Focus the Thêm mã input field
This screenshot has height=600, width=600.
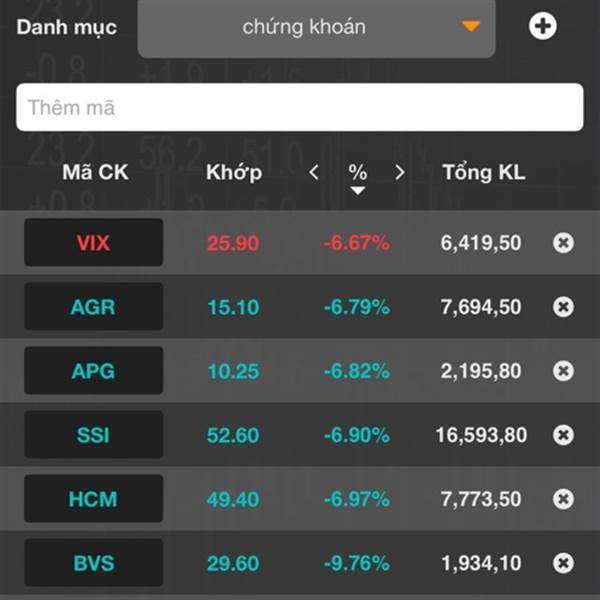[300, 107]
